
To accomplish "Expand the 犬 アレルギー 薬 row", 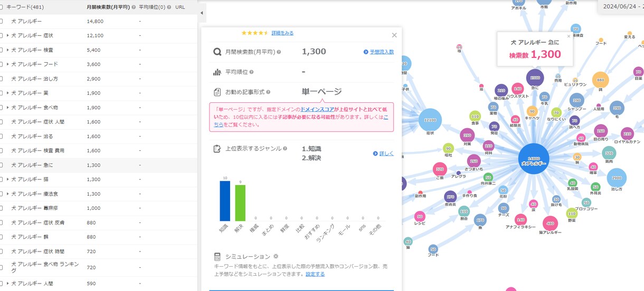I will click(8, 93).
